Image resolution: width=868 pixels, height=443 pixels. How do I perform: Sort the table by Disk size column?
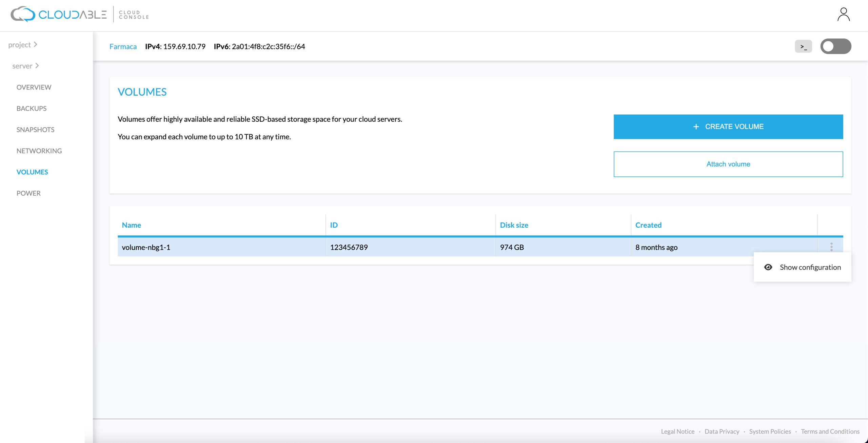point(514,225)
